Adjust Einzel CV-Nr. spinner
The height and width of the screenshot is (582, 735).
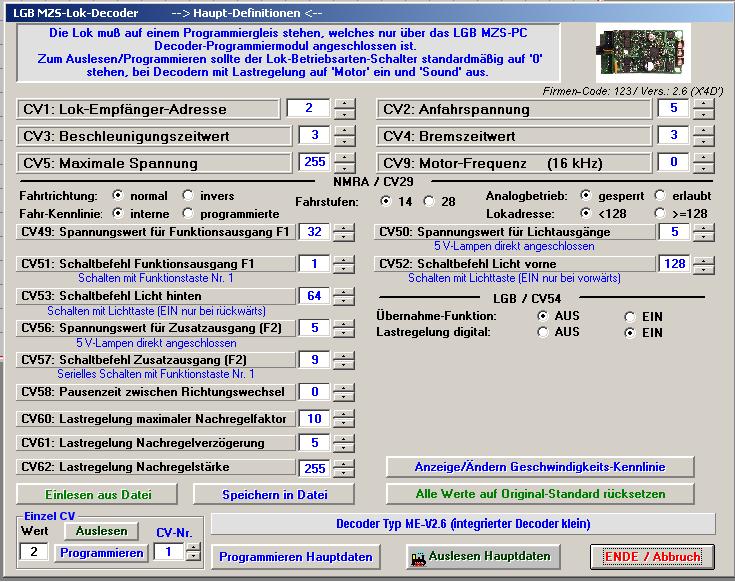[193, 552]
